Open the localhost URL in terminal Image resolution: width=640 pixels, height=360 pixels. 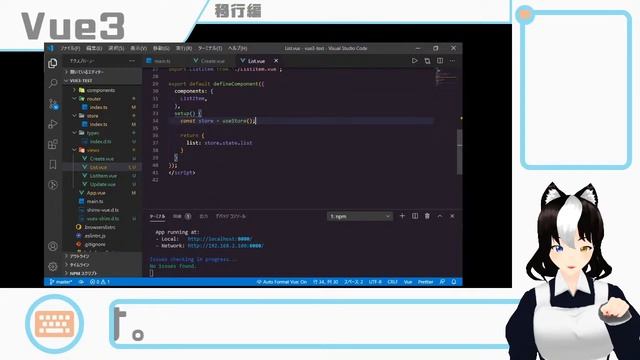pos(220,239)
